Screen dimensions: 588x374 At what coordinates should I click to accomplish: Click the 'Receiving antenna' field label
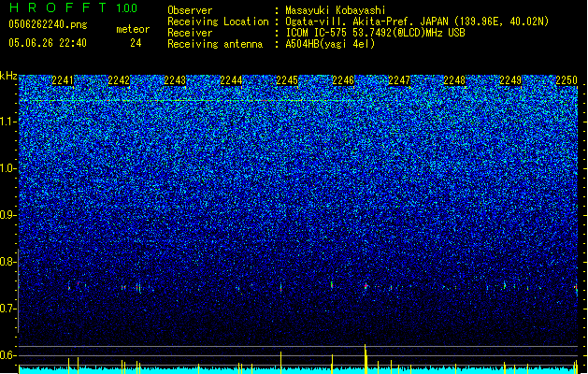click(215, 44)
